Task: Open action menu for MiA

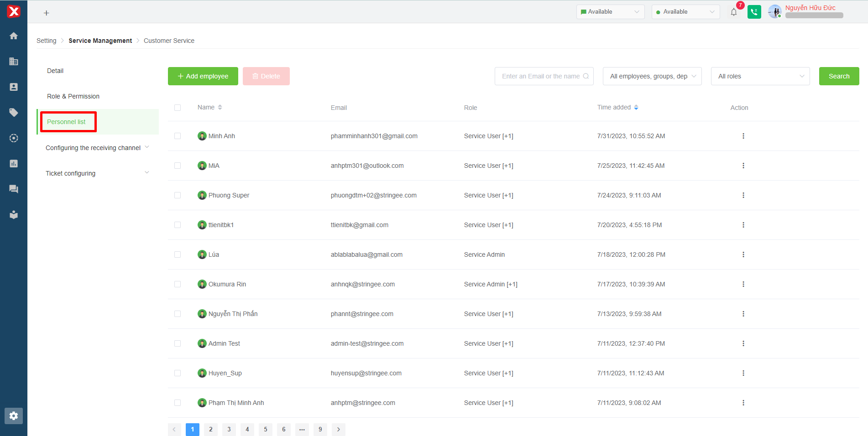Action: pos(743,166)
